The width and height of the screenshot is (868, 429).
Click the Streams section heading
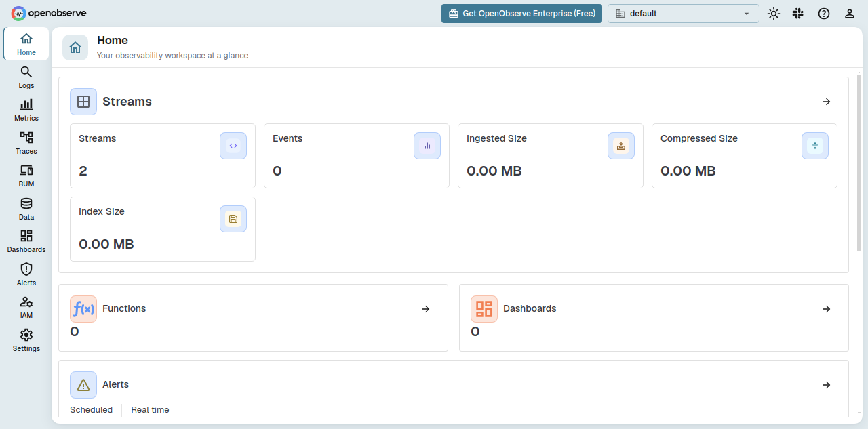127,102
